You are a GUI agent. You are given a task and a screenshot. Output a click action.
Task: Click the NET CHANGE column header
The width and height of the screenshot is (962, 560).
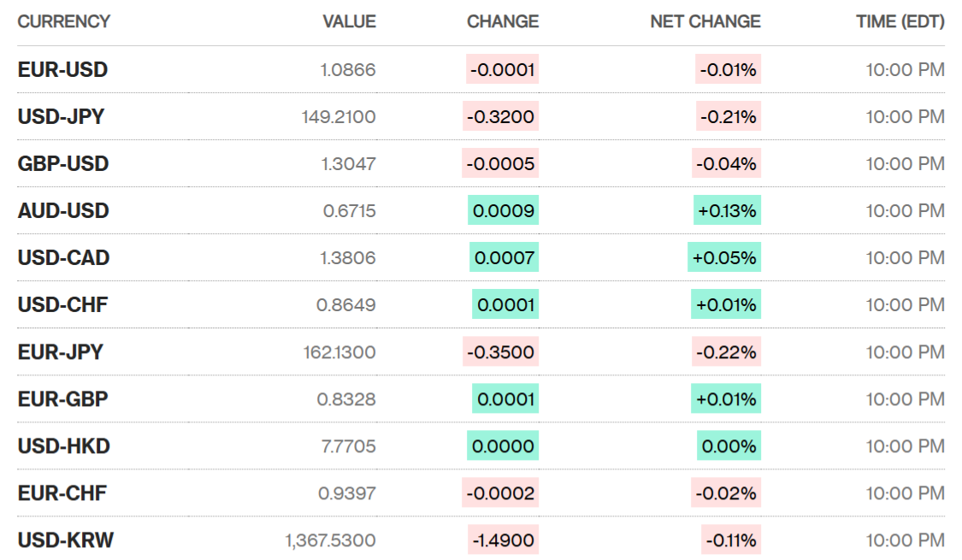click(705, 22)
